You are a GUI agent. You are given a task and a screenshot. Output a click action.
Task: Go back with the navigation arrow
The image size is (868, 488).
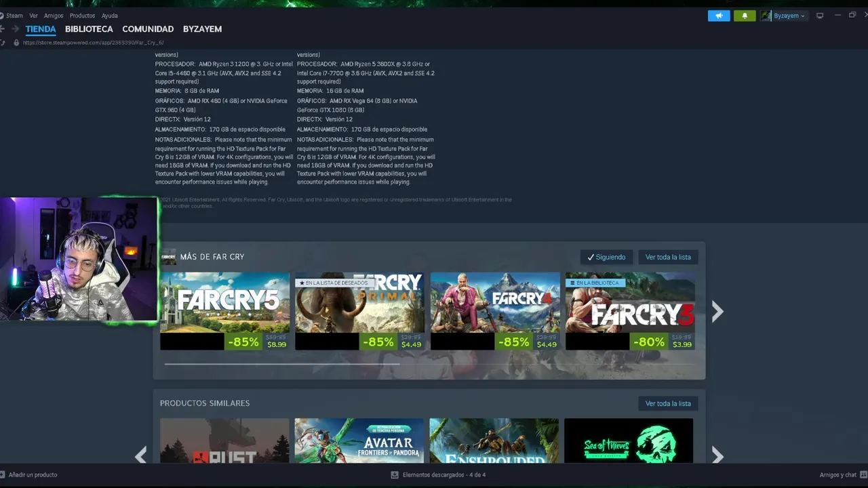(x=2, y=29)
